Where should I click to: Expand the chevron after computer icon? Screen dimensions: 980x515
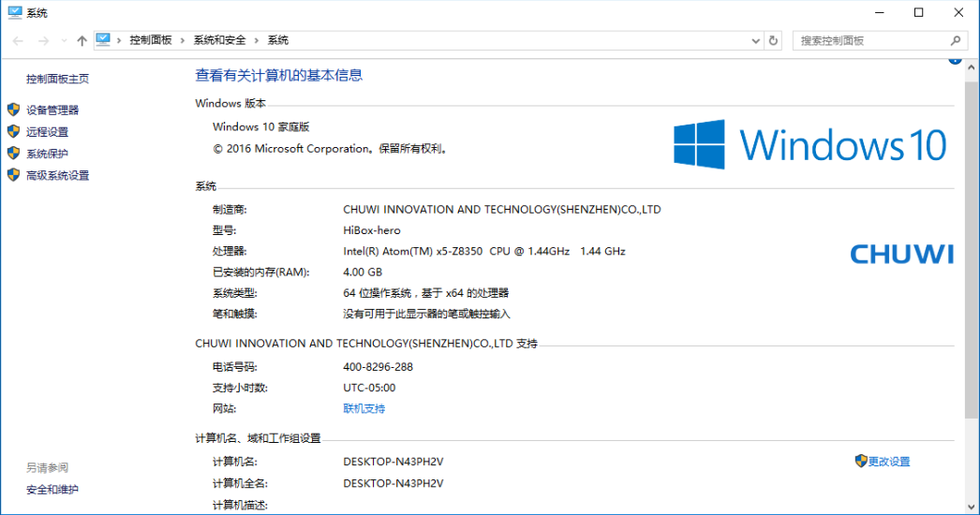pos(119,40)
